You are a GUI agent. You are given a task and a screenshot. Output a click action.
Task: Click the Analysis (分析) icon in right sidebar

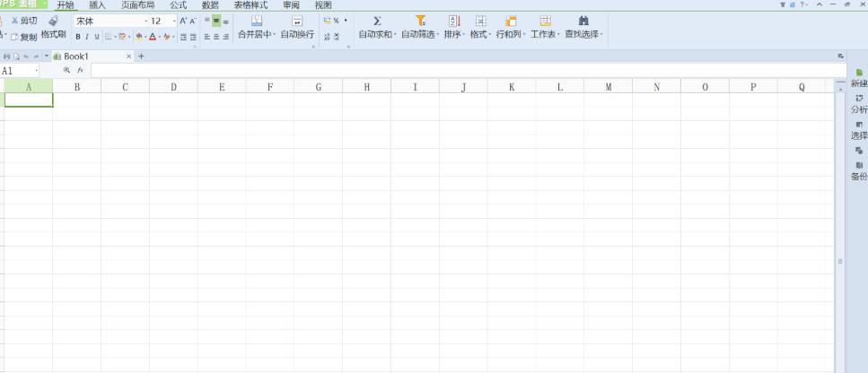click(859, 98)
